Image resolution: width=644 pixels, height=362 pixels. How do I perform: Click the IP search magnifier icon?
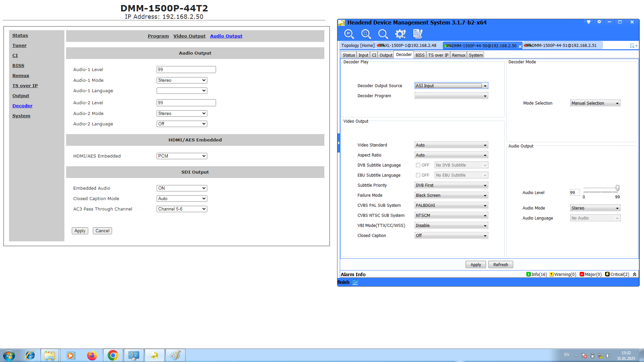[349, 34]
